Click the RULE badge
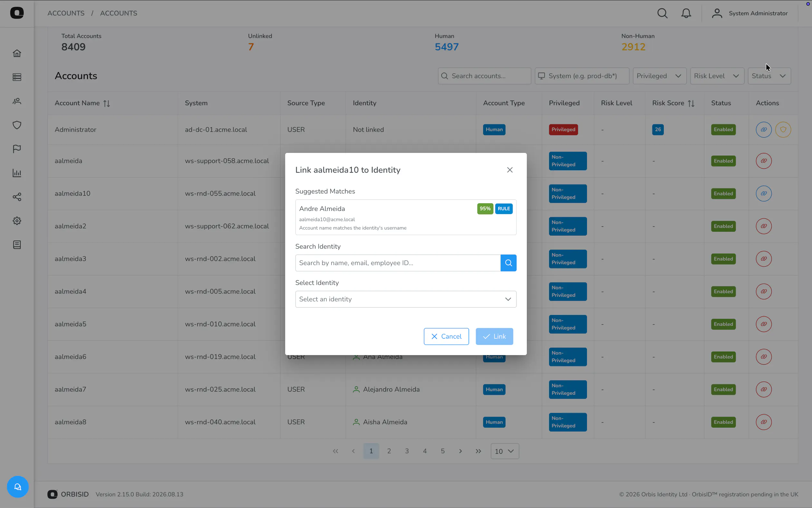This screenshot has width=812, height=508. [504, 209]
